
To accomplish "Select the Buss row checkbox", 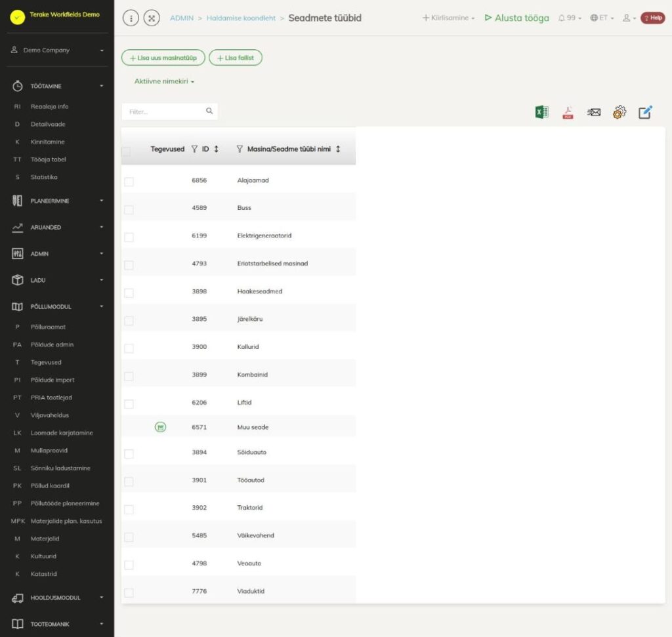I will point(129,209).
